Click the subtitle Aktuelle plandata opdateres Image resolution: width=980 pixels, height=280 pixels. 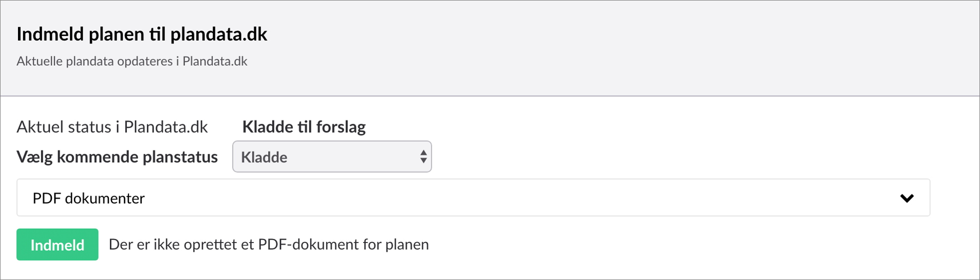(x=131, y=61)
